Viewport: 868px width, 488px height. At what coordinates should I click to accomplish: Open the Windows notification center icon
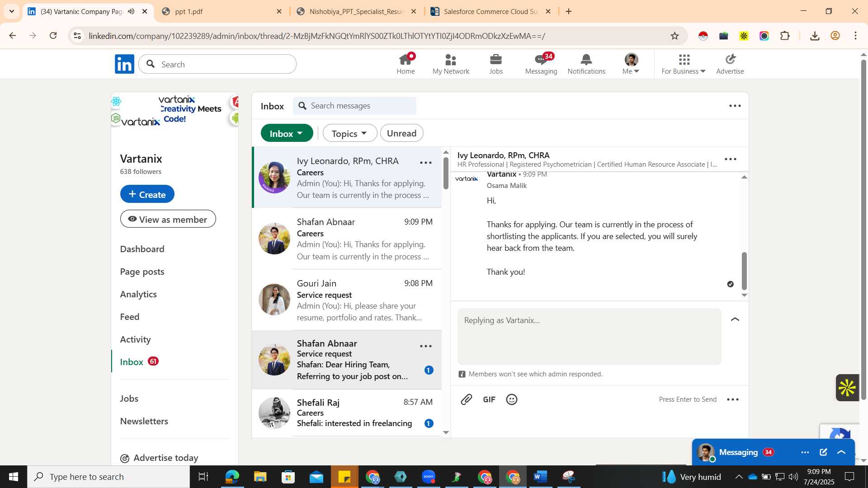pyautogui.click(x=849, y=477)
